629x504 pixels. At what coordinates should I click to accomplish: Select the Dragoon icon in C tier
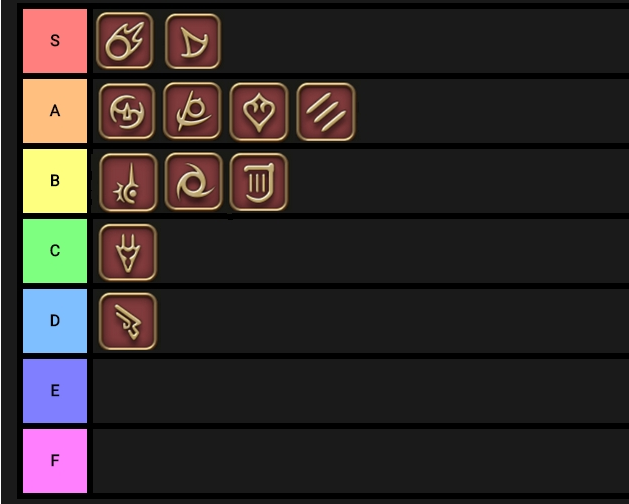128,251
